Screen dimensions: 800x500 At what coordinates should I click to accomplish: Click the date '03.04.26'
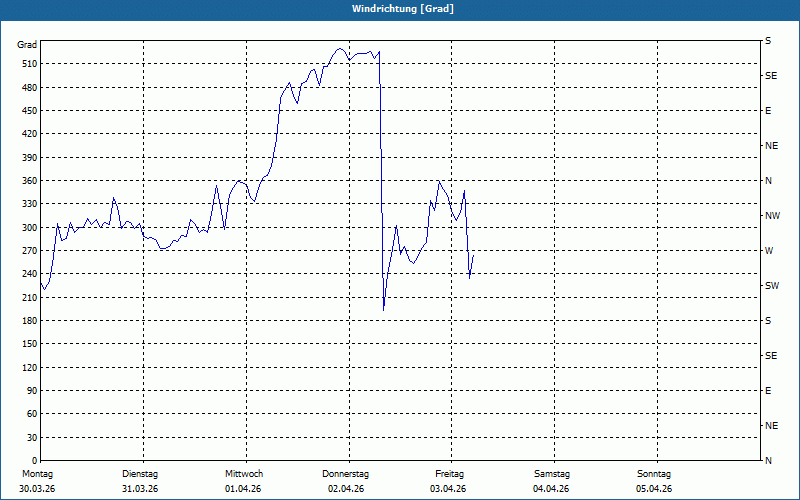tap(448, 489)
